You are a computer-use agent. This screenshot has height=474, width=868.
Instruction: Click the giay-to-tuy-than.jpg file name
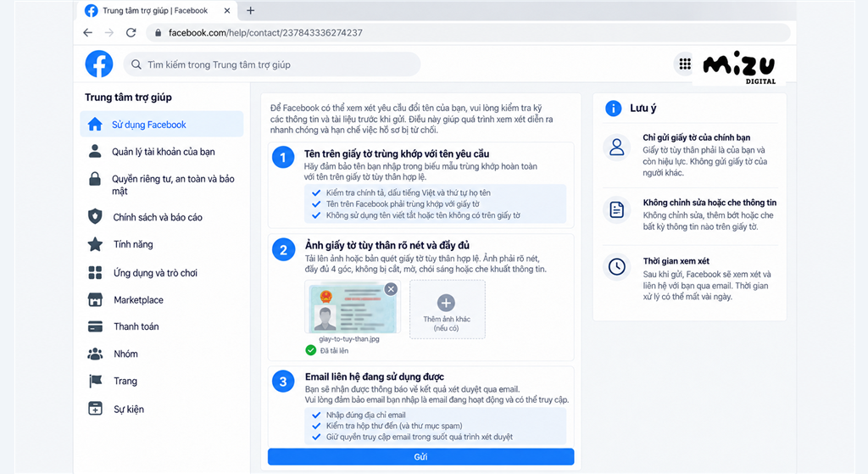348,339
